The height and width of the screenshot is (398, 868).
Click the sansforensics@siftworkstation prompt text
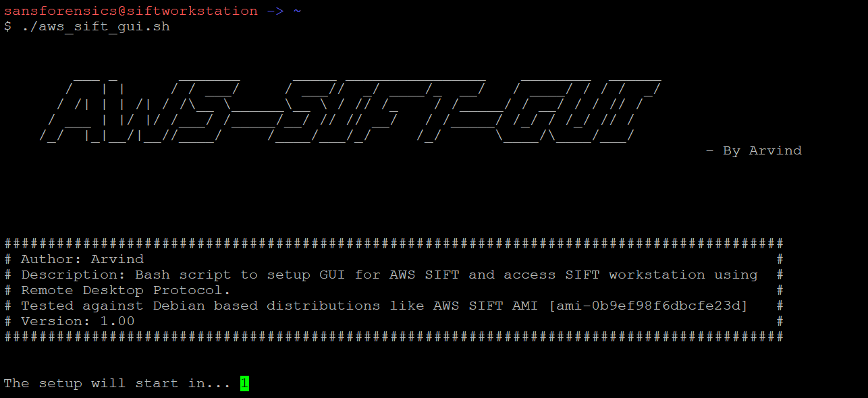[131, 11]
